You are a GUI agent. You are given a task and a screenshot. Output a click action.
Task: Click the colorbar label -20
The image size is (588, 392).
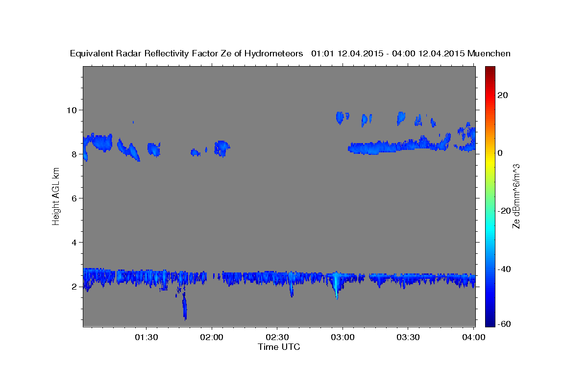pyautogui.click(x=505, y=211)
